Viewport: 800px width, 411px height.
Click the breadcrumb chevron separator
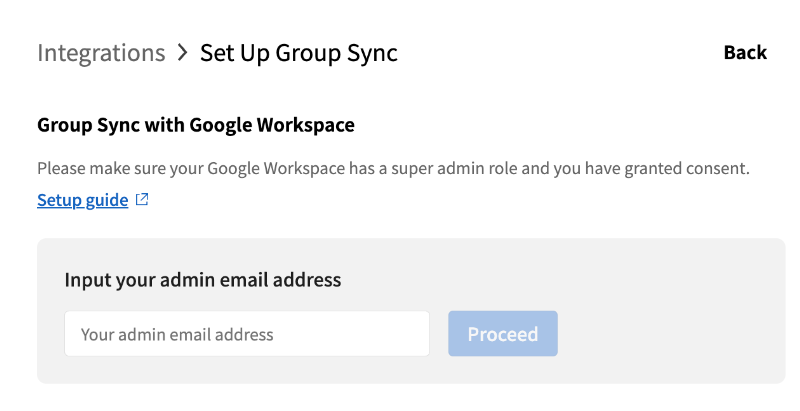tap(182, 53)
